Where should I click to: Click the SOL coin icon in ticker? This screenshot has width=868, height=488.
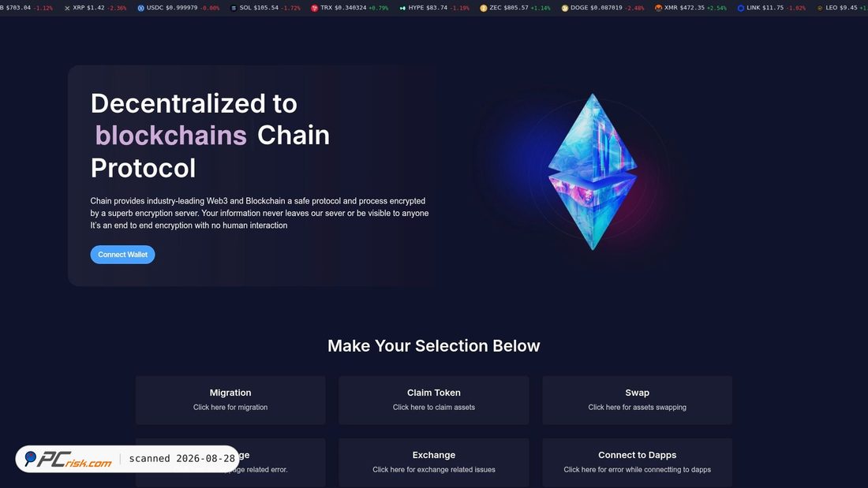pyautogui.click(x=234, y=9)
